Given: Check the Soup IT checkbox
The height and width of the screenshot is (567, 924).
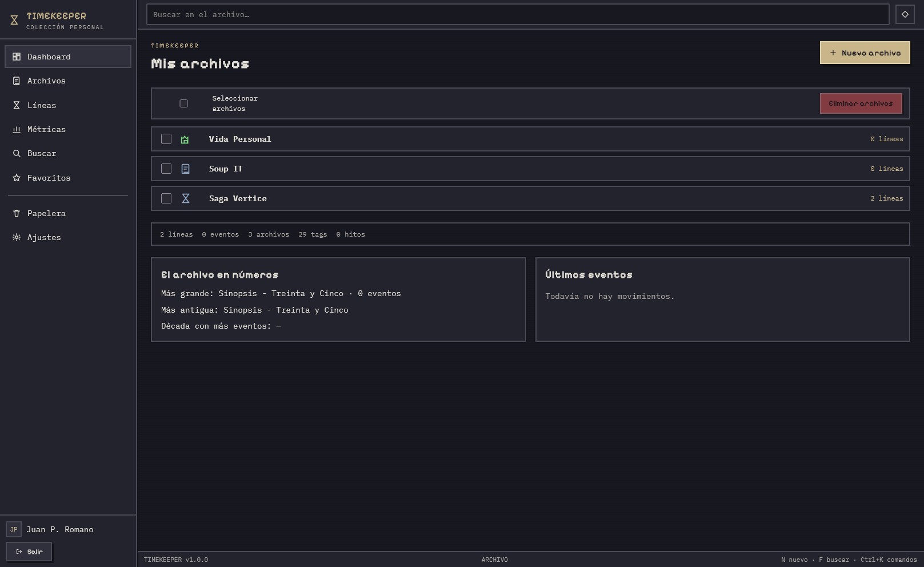Looking at the screenshot, I should [x=166, y=169].
